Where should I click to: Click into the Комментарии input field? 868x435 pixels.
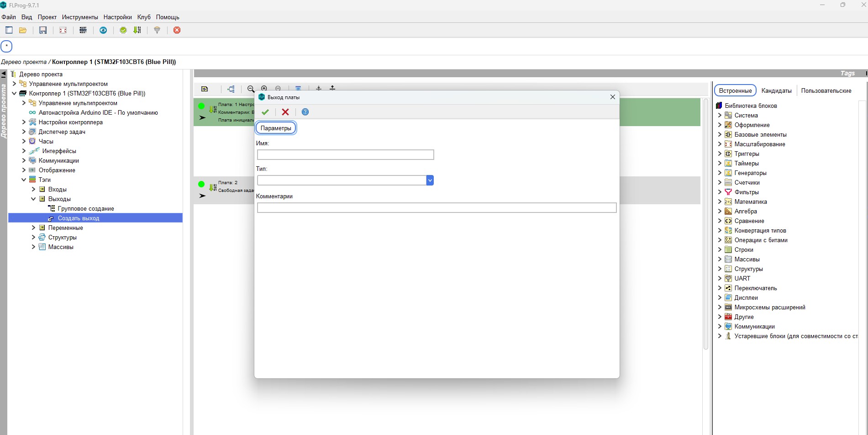tap(437, 208)
